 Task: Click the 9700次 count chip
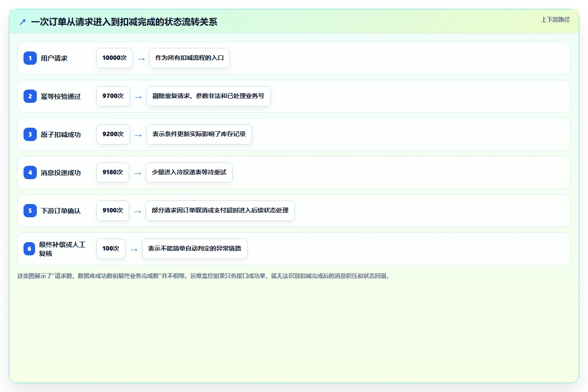tap(113, 96)
